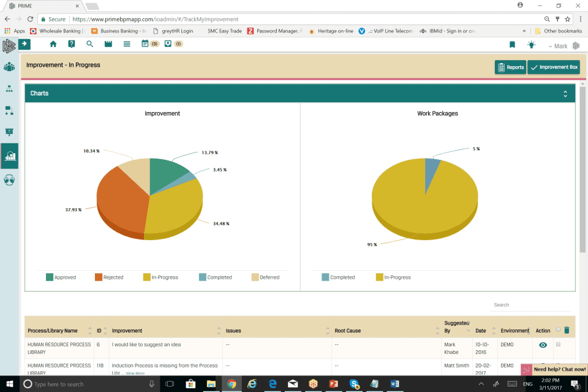This screenshot has width=588, height=392.
Task: Open the calendar tasks icon with (3)
Action: click(x=145, y=44)
